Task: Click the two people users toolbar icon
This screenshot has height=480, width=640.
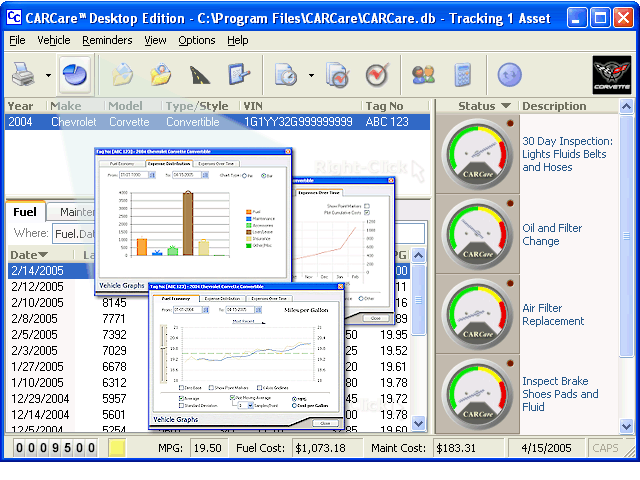Action: click(x=423, y=75)
